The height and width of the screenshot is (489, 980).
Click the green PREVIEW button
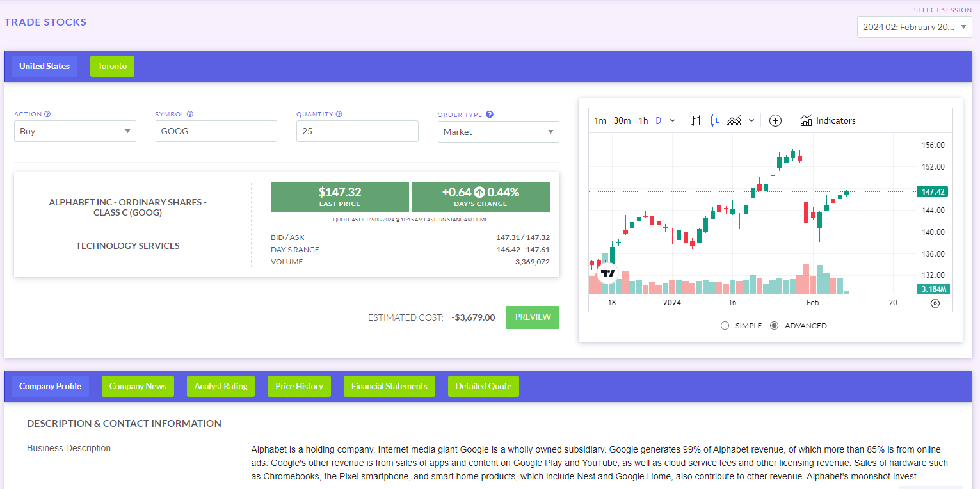(x=533, y=317)
